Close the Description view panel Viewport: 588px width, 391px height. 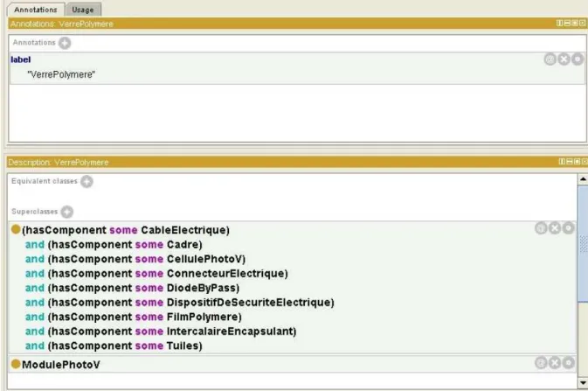(x=585, y=162)
